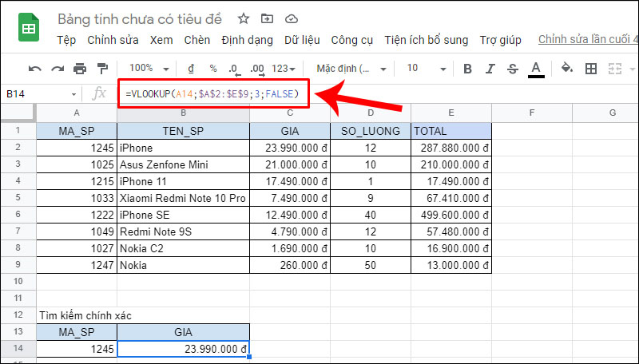The width and height of the screenshot is (639, 364).
Task: Check cloud save status icon
Action: (x=291, y=18)
